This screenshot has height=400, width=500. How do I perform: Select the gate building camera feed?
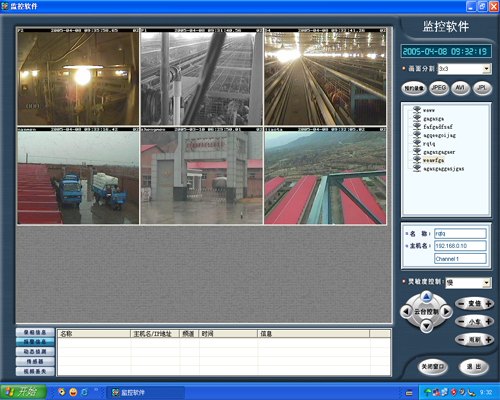click(x=202, y=176)
